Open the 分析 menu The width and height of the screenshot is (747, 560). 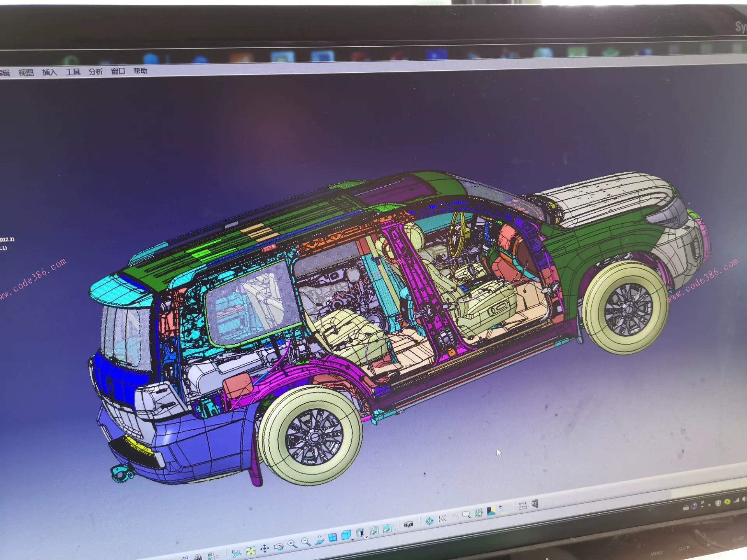pyautogui.click(x=96, y=72)
